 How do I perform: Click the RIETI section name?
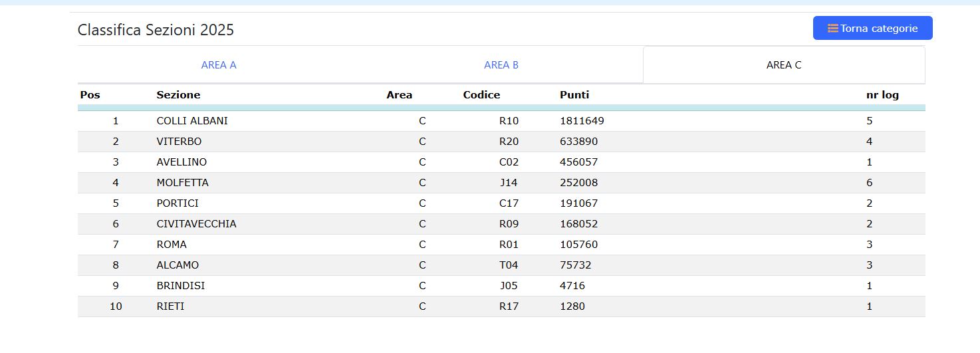point(170,306)
